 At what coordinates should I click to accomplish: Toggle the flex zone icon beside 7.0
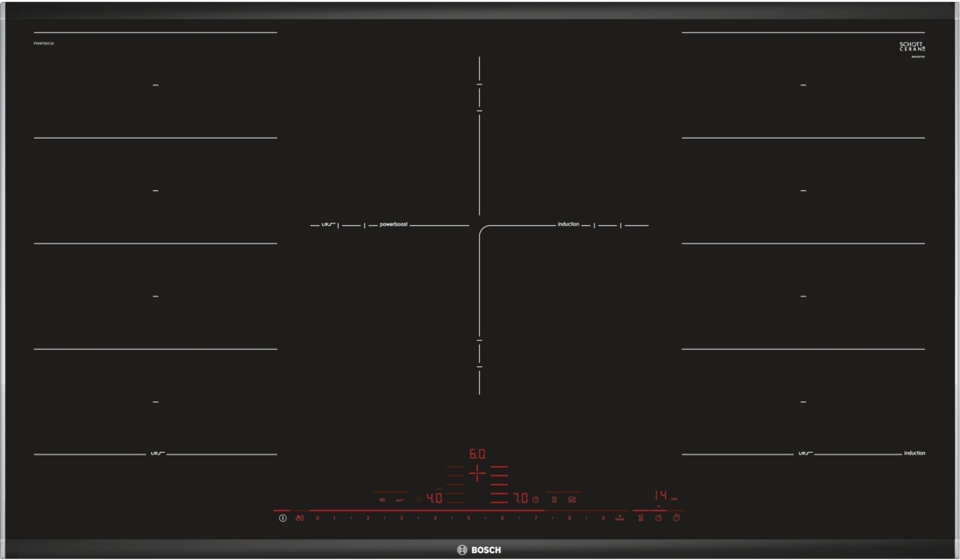click(x=554, y=500)
